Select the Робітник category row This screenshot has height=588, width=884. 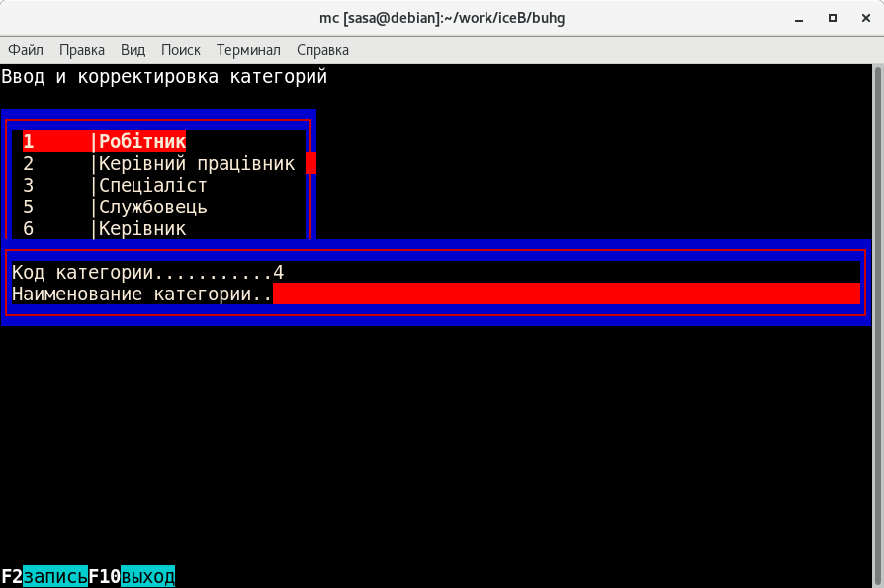[142, 142]
